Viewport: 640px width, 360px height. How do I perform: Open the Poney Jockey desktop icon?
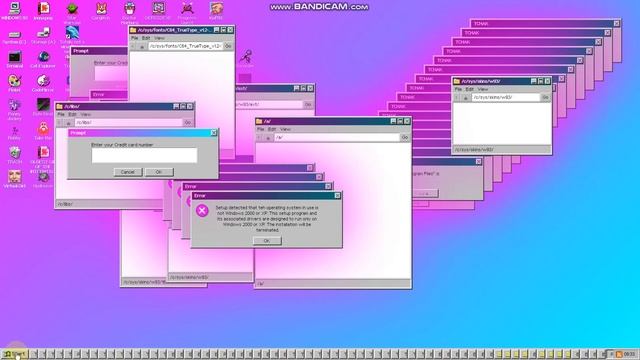coord(15,109)
